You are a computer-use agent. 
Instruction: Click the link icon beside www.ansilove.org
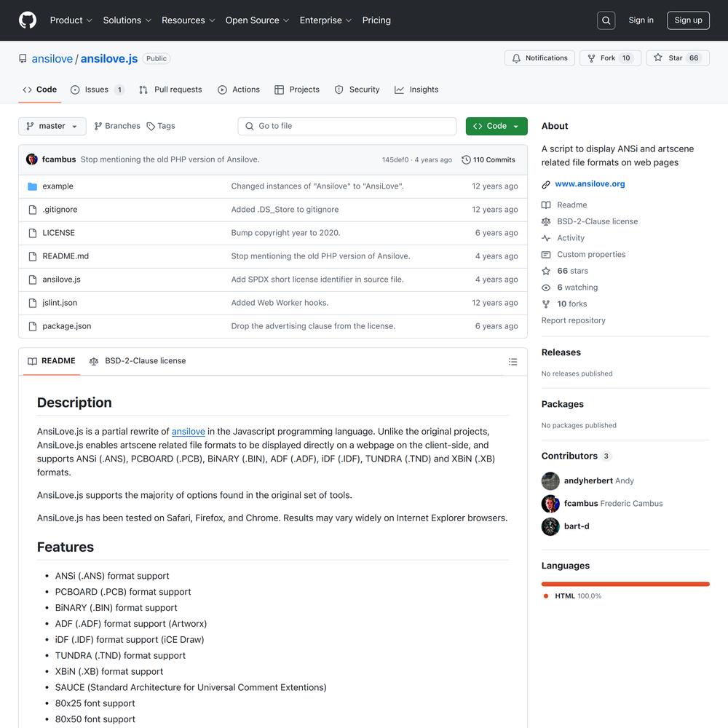[x=546, y=184]
